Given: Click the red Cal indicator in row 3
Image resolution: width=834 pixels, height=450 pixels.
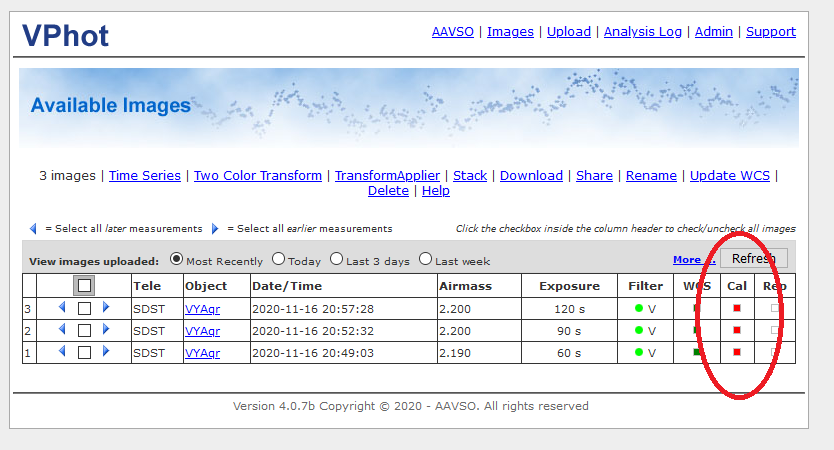Looking at the screenshot, I should (x=737, y=308).
